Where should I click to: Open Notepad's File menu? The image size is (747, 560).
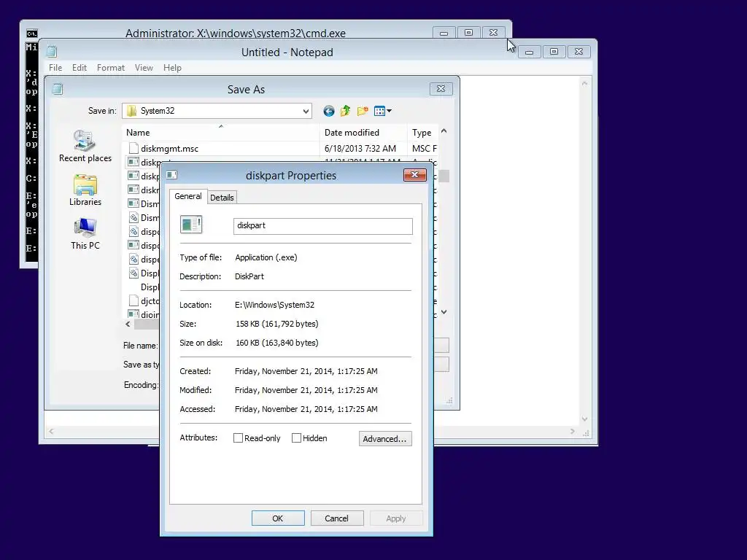tap(55, 68)
